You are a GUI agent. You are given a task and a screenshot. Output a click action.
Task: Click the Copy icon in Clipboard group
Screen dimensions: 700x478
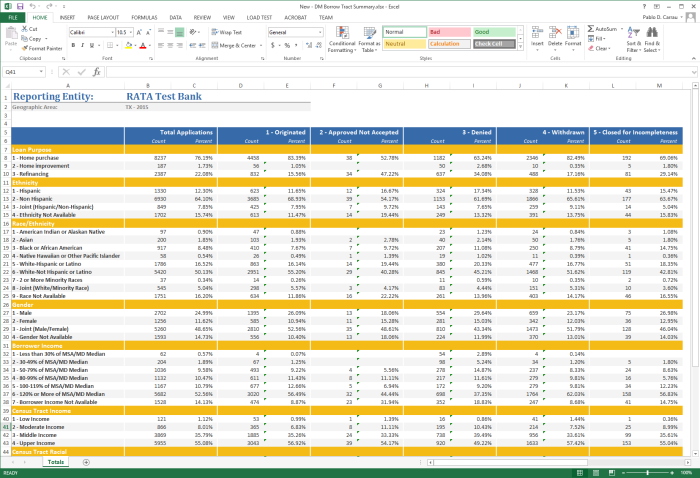coord(25,39)
